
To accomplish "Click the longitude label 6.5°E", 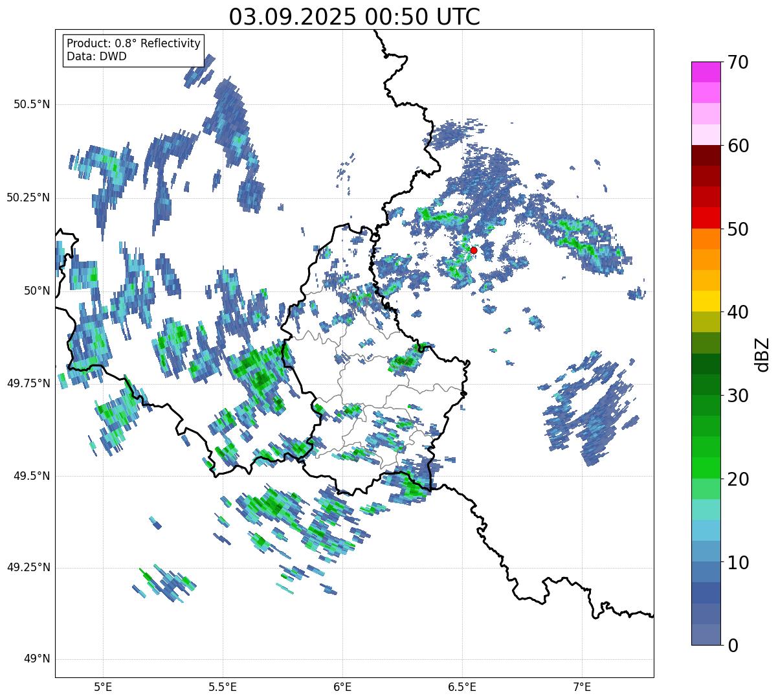I will [462, 686].
